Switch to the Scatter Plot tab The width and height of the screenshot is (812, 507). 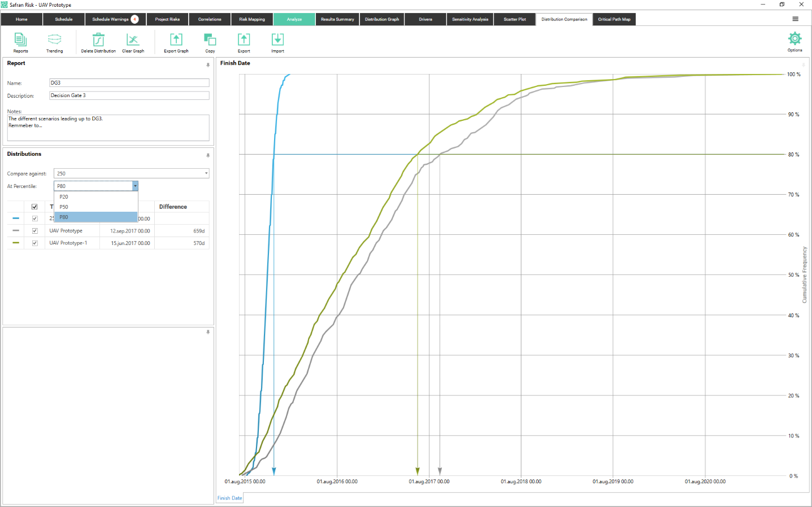coord(515,19)
